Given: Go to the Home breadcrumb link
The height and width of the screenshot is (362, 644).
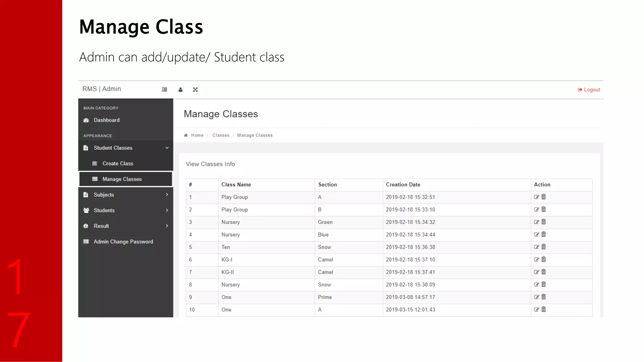Looking at the screenshot, I should click(197, 135).
